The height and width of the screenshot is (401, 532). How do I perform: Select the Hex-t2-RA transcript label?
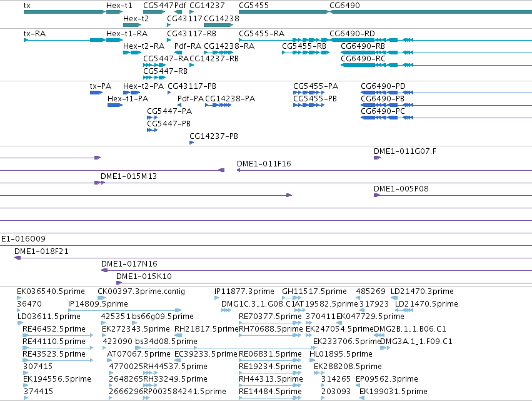click(144, 46)
